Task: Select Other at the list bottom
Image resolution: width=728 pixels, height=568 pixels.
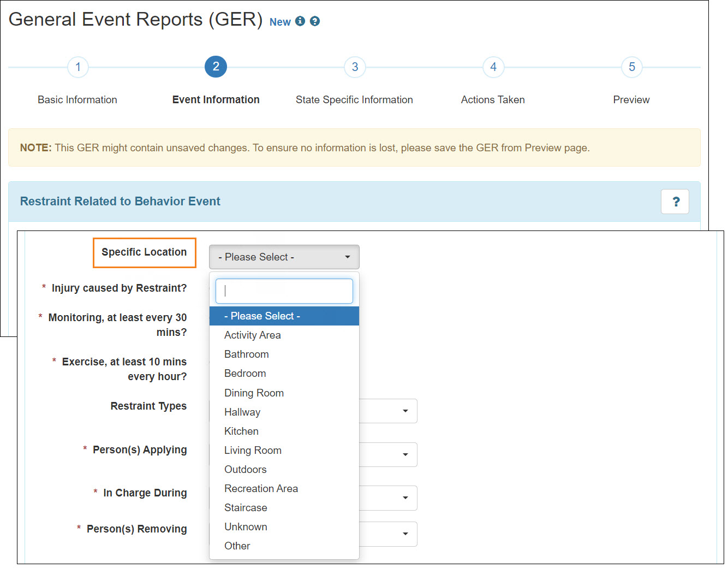Action: (284, 546)
